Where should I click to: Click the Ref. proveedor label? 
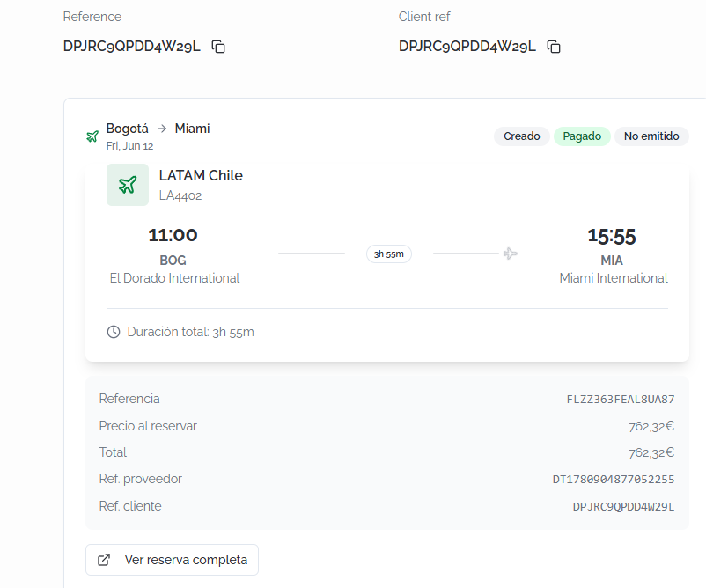141,479
